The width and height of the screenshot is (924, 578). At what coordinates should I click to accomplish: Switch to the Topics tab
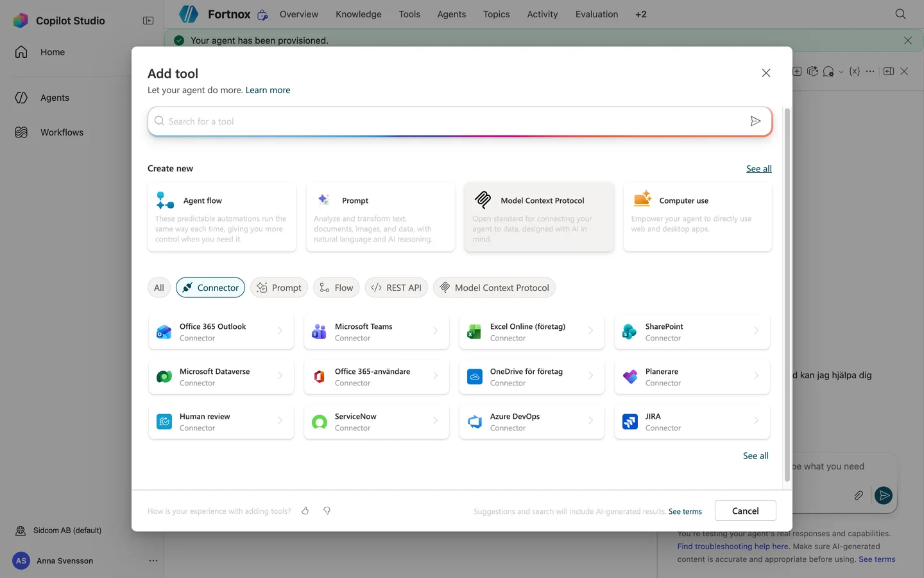point(497,14)
